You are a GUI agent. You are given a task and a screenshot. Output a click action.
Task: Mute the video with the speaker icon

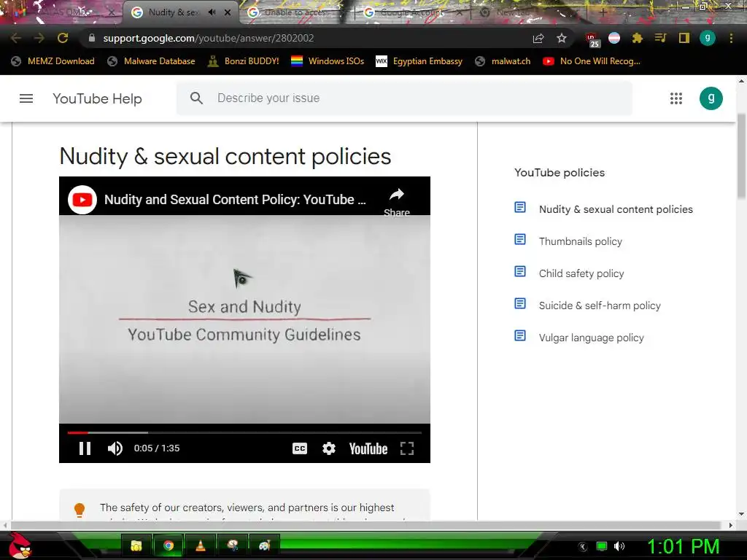[x=115, y=448]
